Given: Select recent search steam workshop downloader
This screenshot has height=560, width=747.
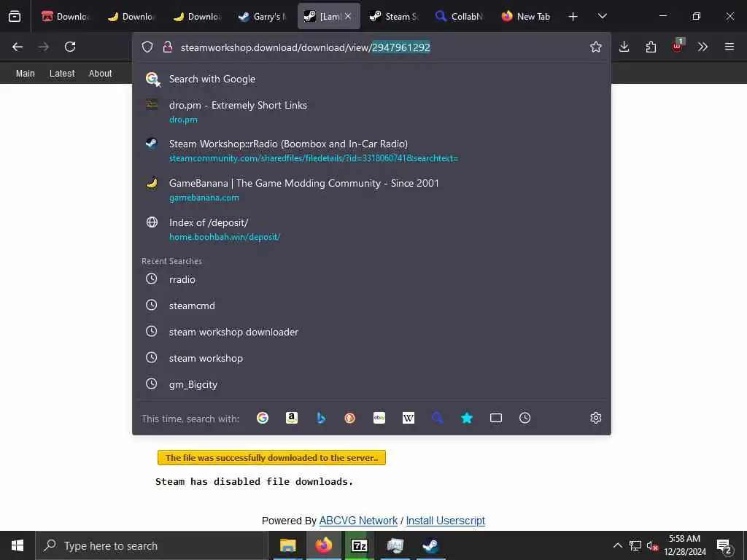Looking at the screenshot, I should point(371,332).
